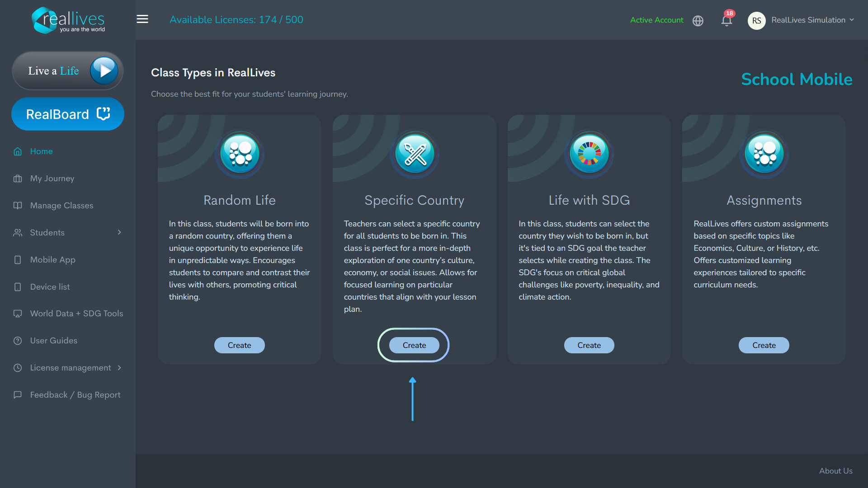
Task: Open language globe icon
Action: (x=698, y=21)
